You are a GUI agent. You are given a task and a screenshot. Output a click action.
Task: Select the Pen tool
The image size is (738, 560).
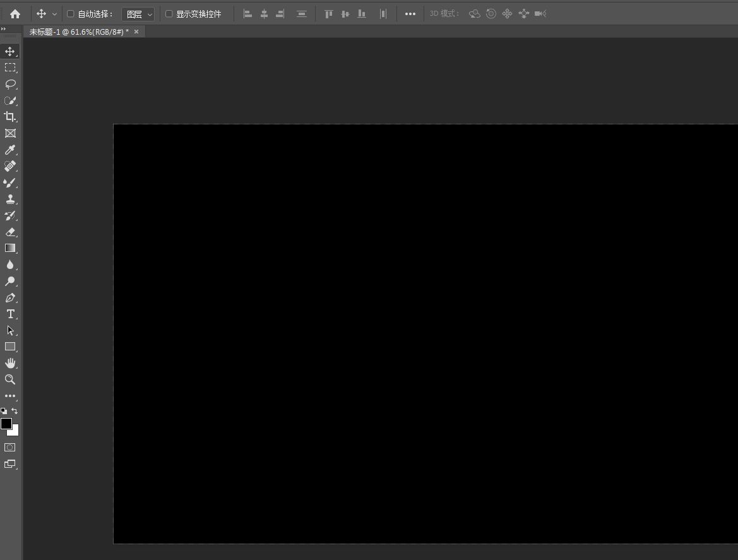pos(10,297)
